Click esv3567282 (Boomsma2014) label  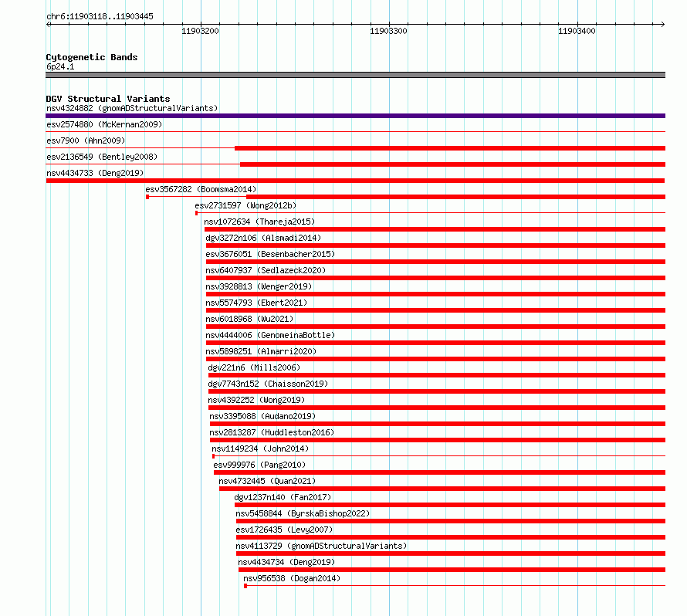pos(201,189)
